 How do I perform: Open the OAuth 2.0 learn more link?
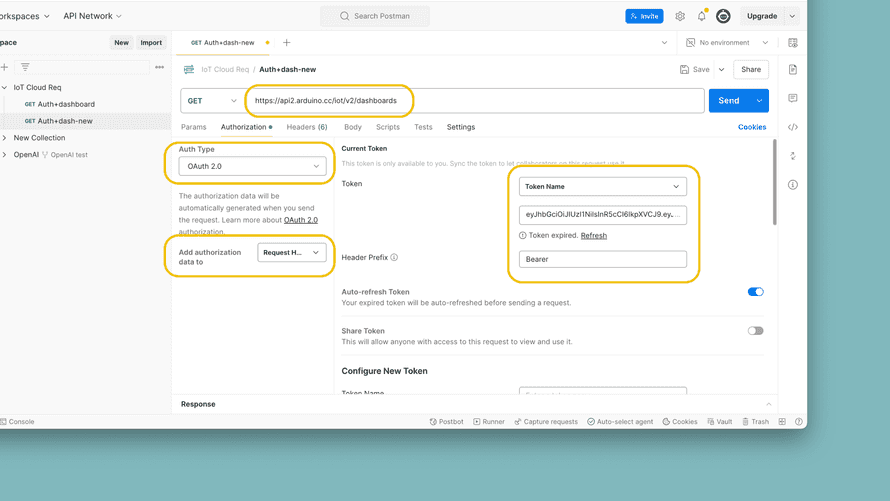pos(301,220)
